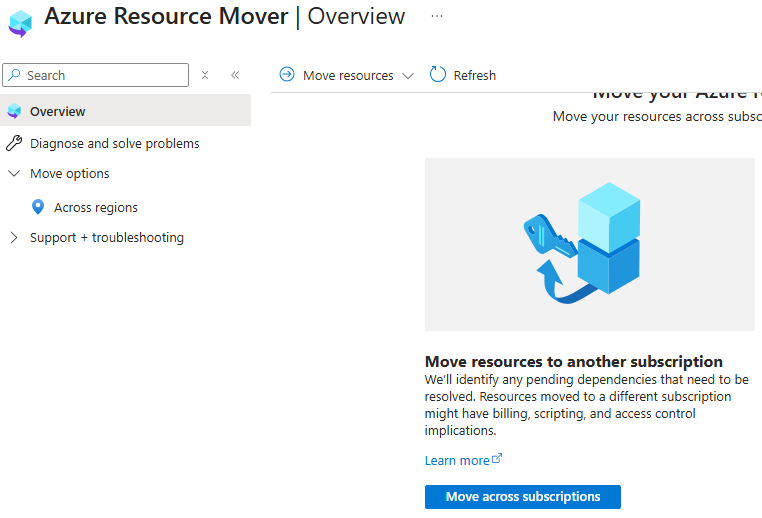762x518 pixels.
Task: Focus the sidebar Search input field
Action: 95,75
